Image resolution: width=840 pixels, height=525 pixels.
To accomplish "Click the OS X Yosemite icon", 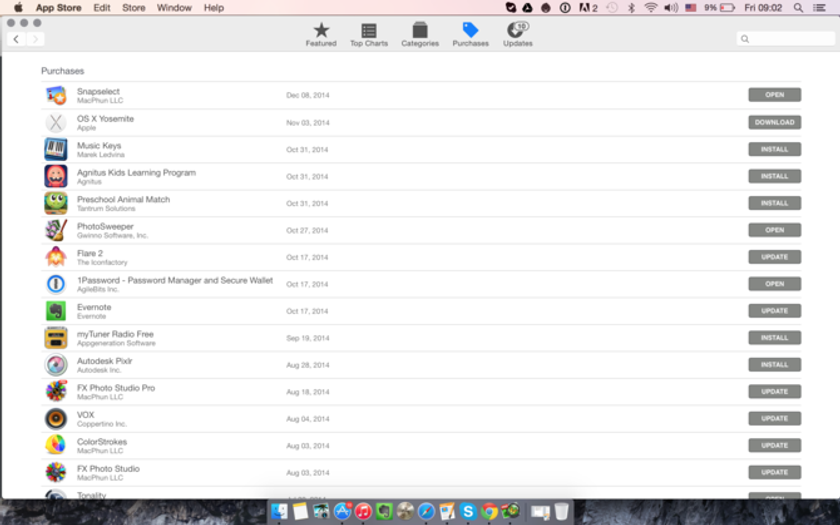I will click(x=56, y=123).
